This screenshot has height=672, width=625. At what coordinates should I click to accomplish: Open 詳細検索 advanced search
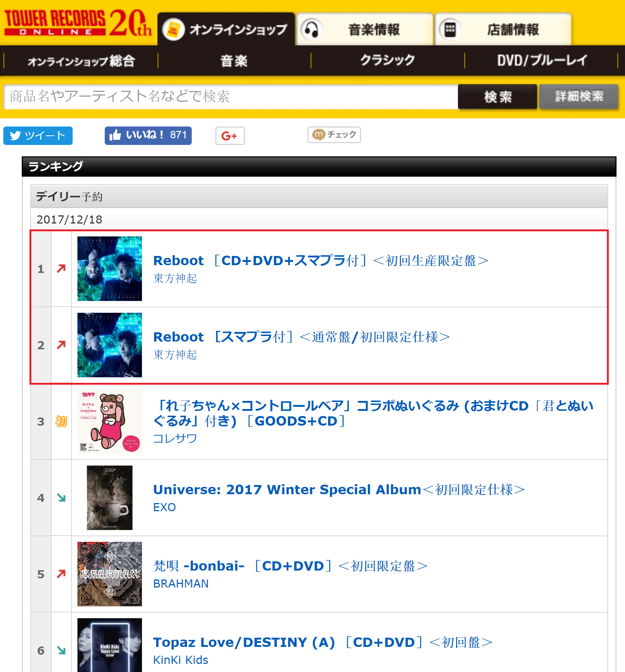(x=579, y=97)
